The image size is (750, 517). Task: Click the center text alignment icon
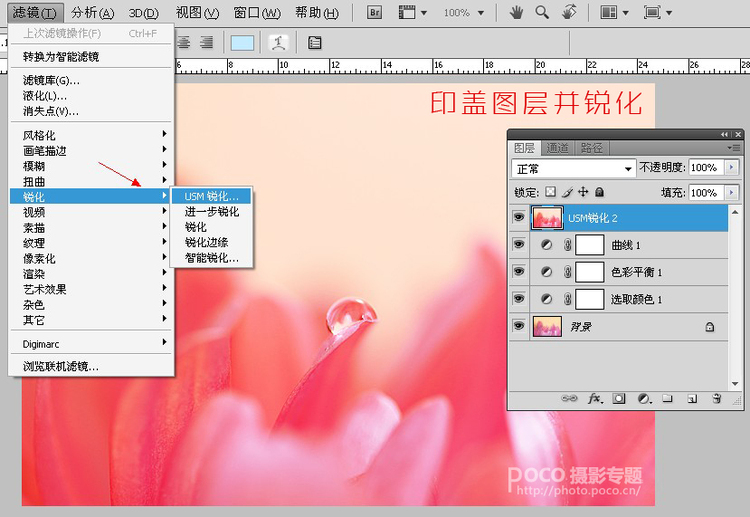pos(184,43)
